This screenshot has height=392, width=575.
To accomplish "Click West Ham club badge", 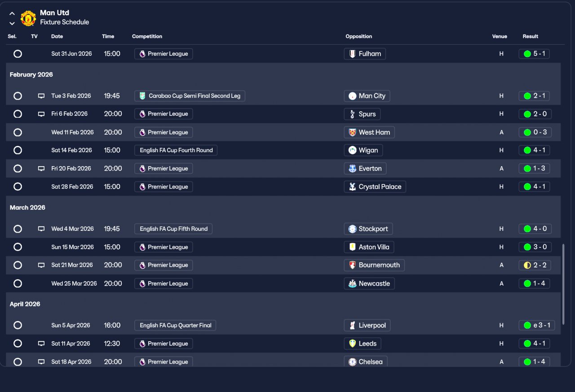I will point(352,132).
